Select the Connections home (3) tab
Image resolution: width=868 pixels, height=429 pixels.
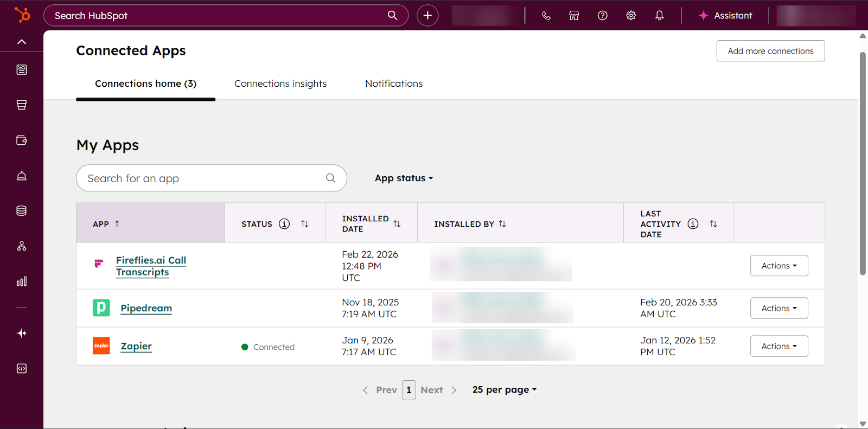pyautogui.click(x=145, y=84)
